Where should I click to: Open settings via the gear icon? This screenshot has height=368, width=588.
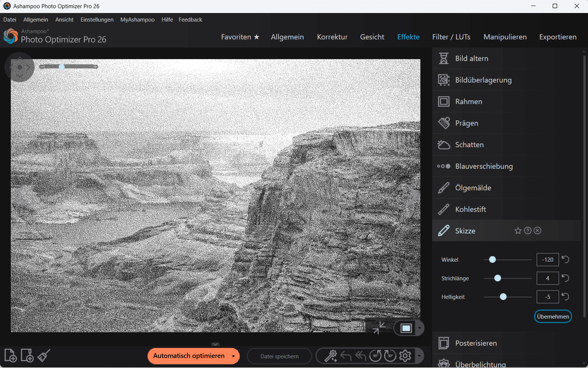click(405, 356)
